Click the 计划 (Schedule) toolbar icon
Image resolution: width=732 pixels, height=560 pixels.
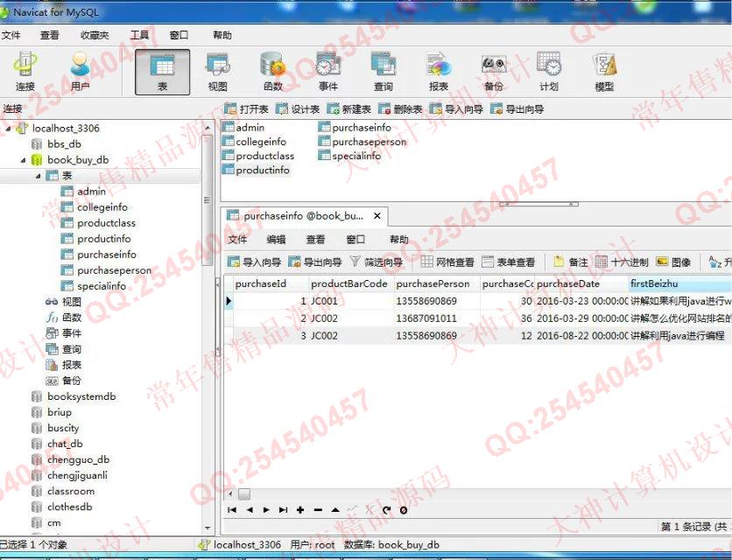coord(548,72)
